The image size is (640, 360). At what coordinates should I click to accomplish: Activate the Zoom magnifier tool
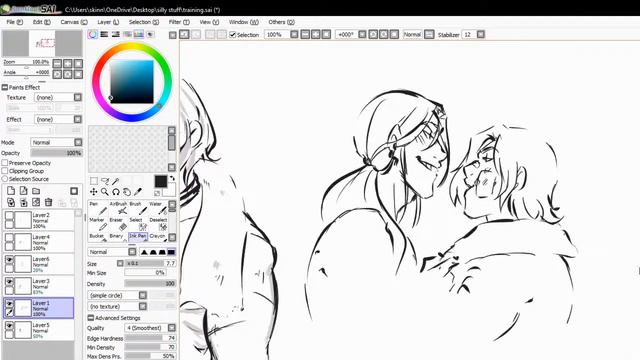(x=105, y=192)
